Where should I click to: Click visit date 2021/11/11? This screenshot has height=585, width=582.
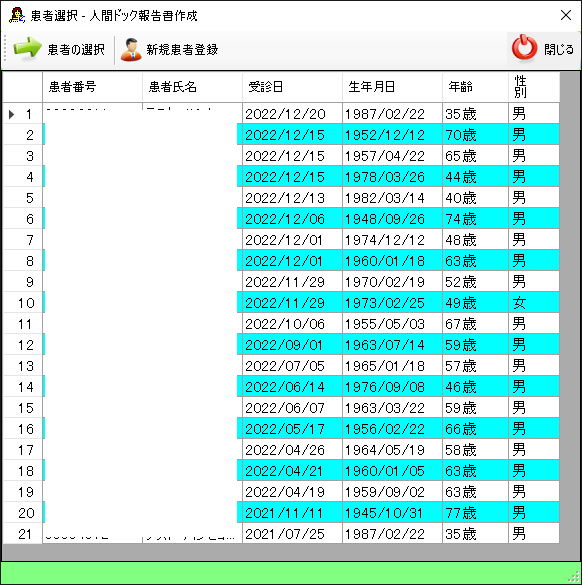pyautogui.click(x=292, y=513)
